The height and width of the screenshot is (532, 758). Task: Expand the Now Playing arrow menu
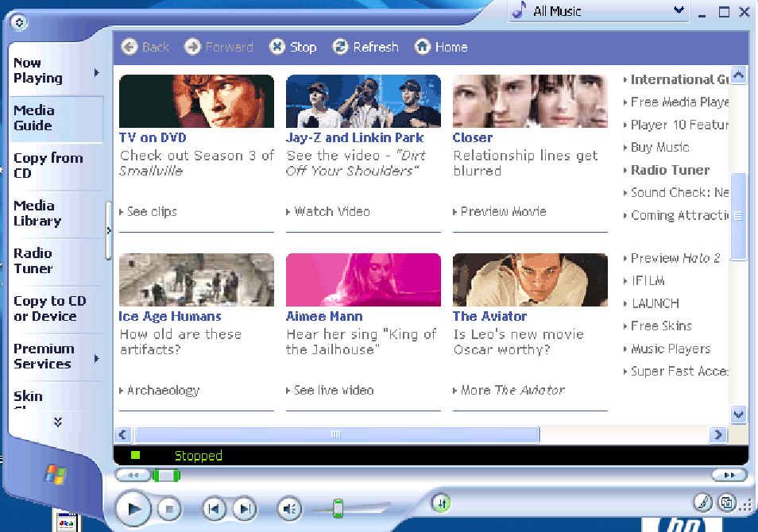[97, 72]
